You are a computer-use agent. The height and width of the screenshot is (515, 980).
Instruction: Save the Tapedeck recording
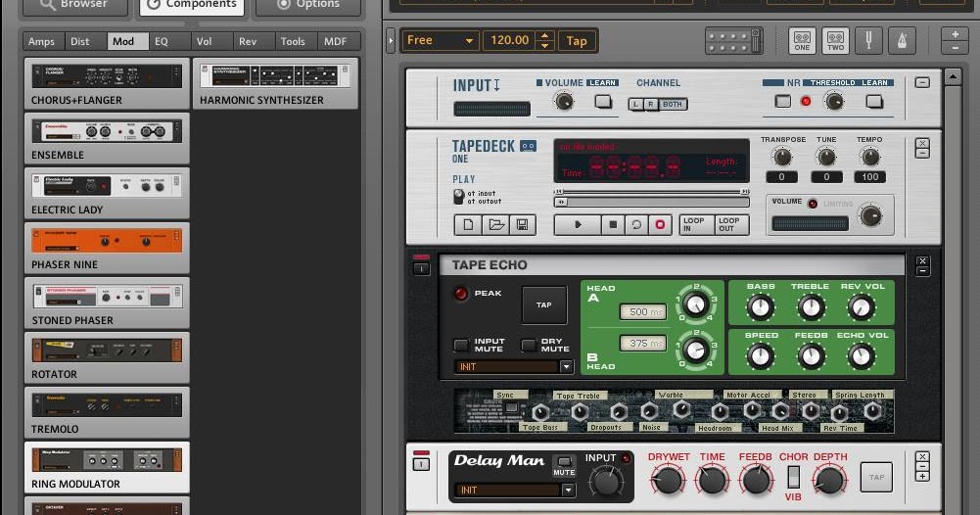point(523,225)
